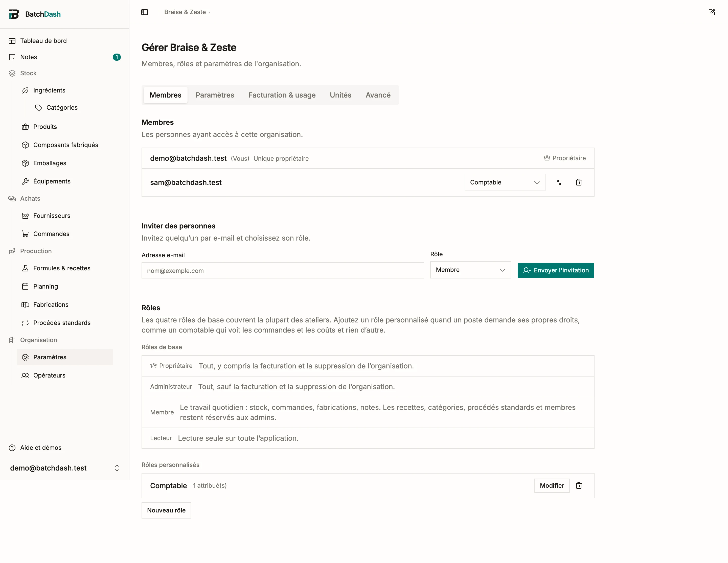Send the invitation with Envoyer l'invitation
Screen dimensions: 728x563
click(556, 270)
